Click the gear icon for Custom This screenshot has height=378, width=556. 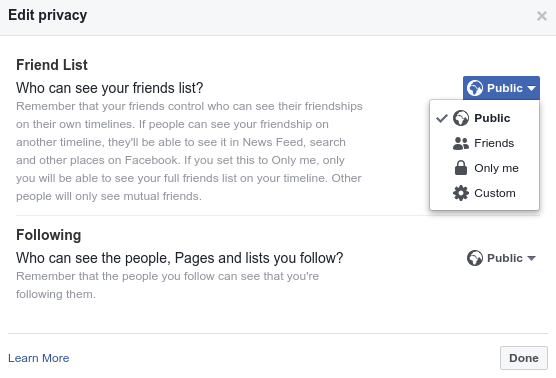click(x=461, y=193)
